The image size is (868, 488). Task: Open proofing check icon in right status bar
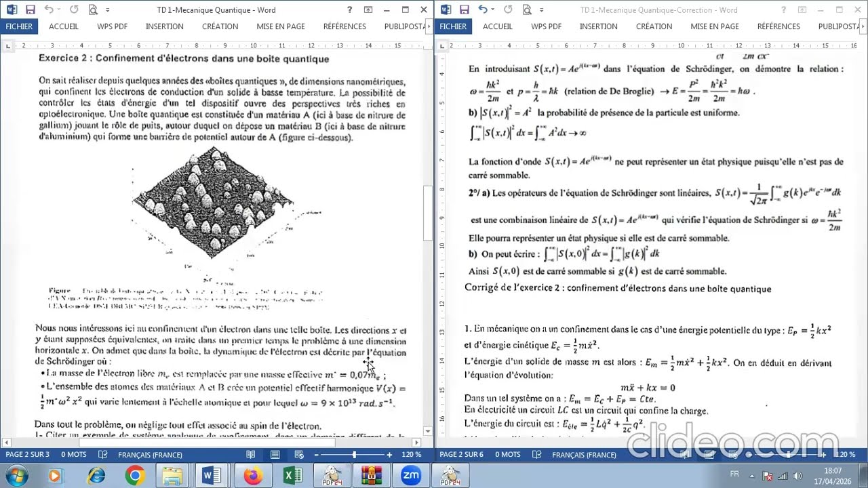pyautogui.click(x=536, y=455)
